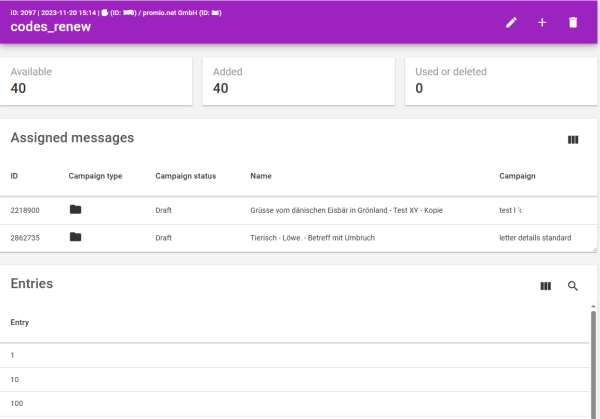Viewport: 600px width, 419px height.
Task: Click the pencil edit icon in header
Action: click(x=512, y=22)
